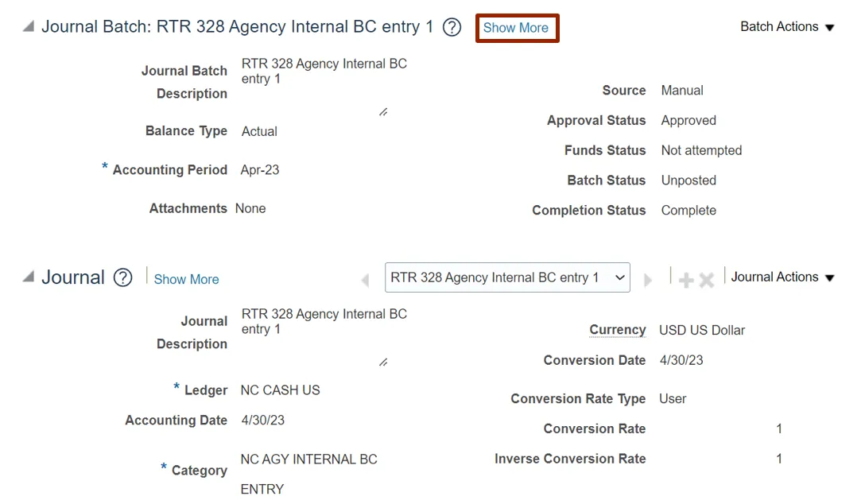Click resize handle of Journal Description box
The image size is (865, 504).
(383, 362)
